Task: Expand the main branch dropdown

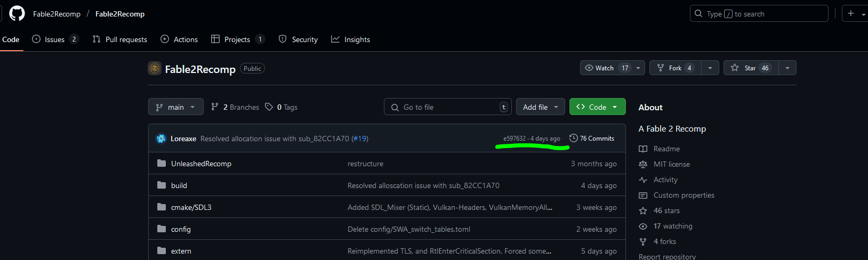Action: pos(175,107)
